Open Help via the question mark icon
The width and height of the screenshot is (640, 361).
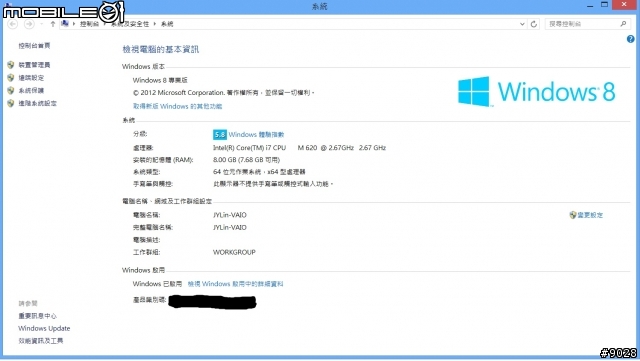click(x=631, y=39)
